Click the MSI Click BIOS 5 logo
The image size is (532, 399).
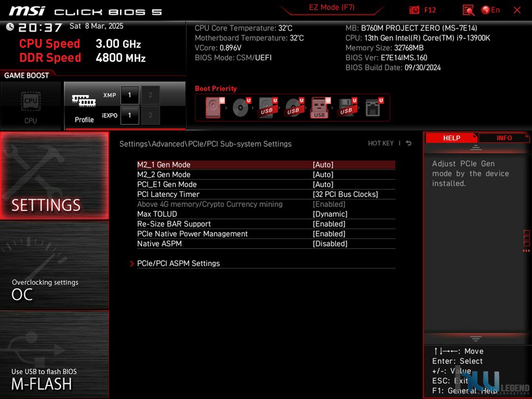(x=85, y=11)
